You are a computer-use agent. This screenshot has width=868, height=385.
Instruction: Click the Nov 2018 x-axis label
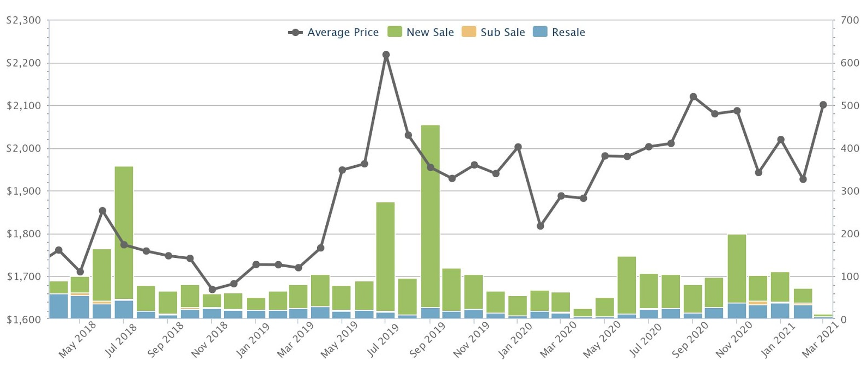tap(209, 339)
